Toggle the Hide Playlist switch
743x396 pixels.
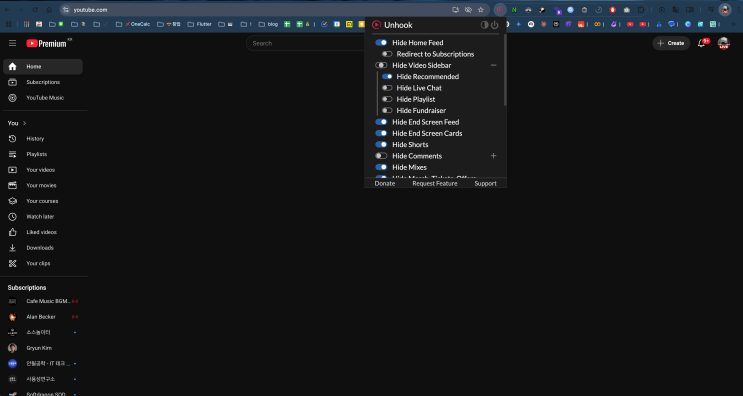click(x=388, y=99)
